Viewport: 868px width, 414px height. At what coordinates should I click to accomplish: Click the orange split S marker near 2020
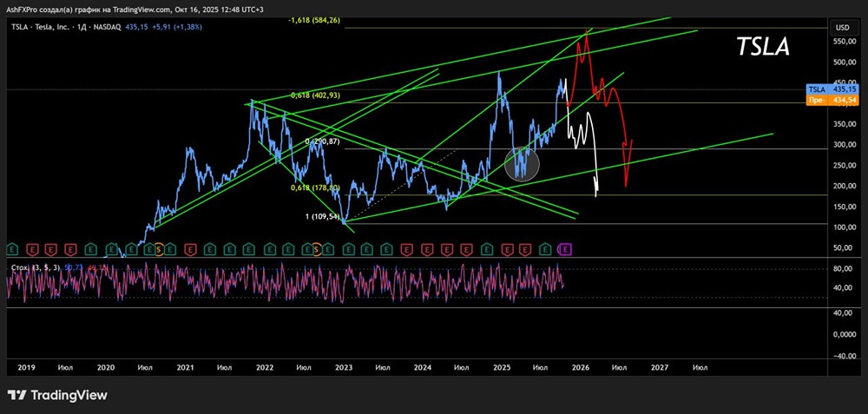(x=159, y=250)
